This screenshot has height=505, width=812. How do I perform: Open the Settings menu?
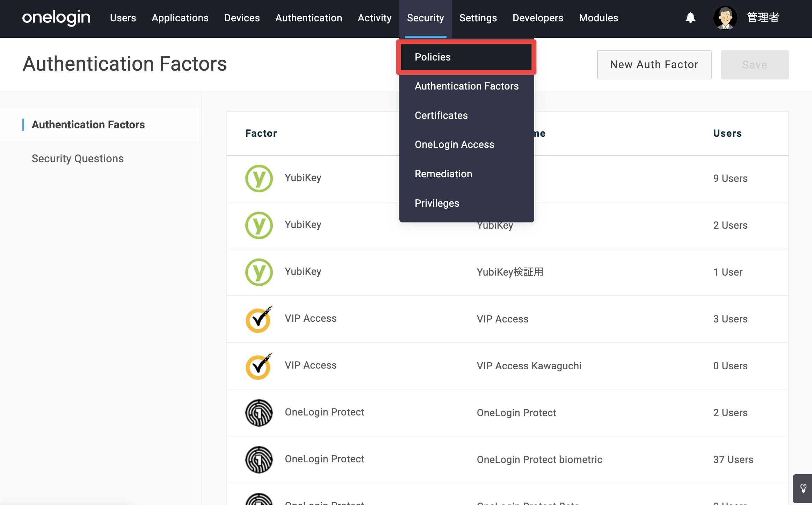pos(478,18)
